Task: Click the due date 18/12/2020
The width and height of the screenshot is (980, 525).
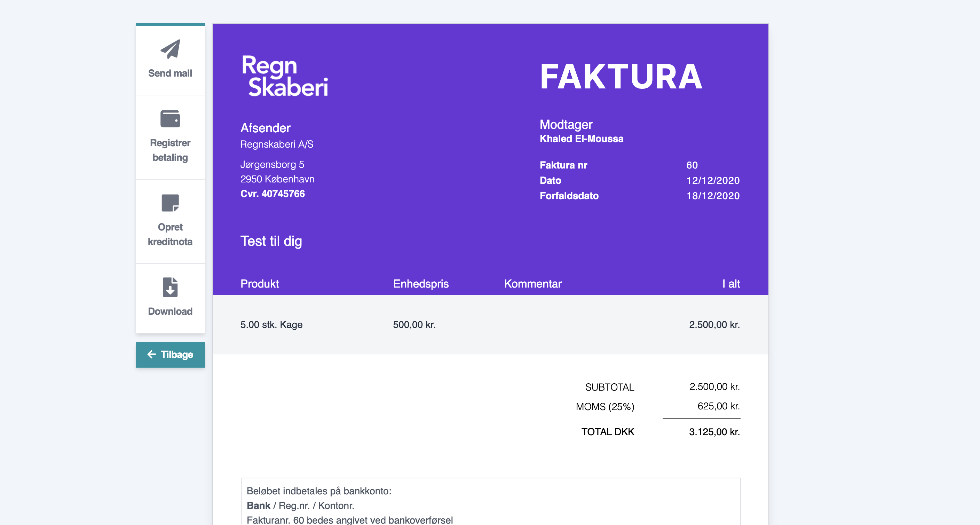Action: click(x=713, y=196)
